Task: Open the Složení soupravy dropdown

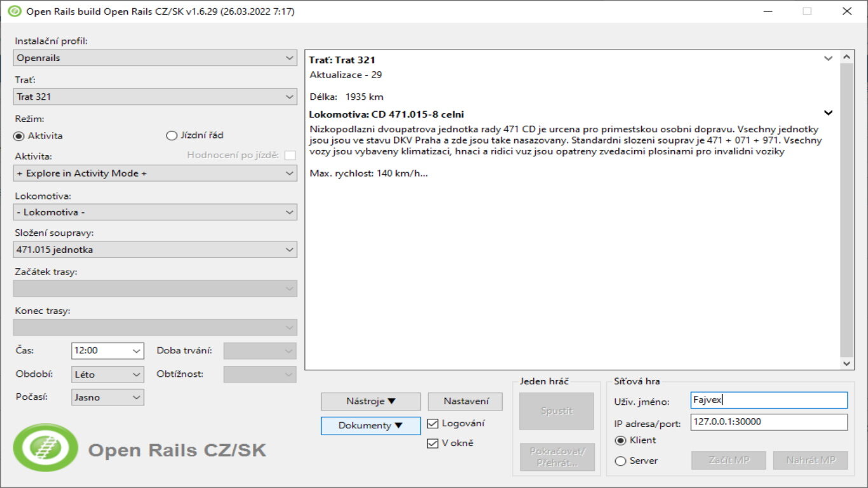Action: [x=155, y=250]
